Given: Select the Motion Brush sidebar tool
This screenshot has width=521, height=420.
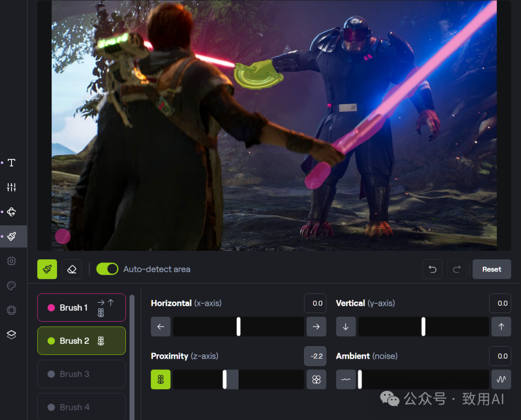Looking at the screenshot, I should tap(12, 236).
